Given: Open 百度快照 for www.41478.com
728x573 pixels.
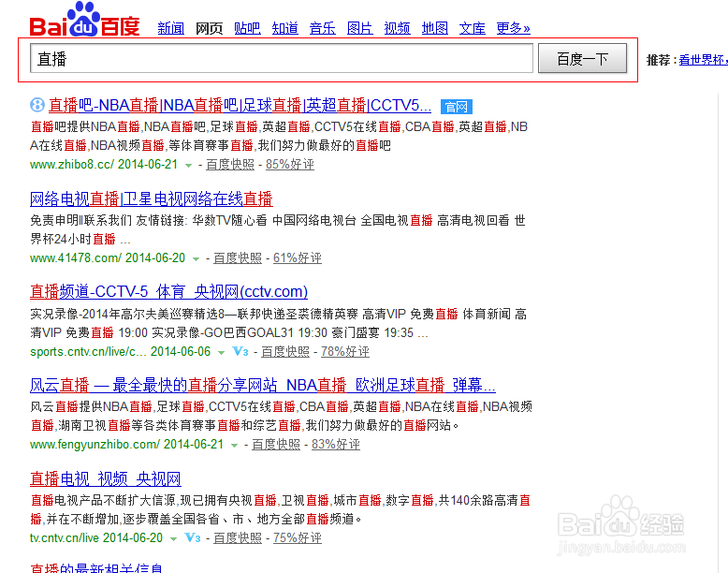Looking at the screenshot, I should click(x=238, y=257).
